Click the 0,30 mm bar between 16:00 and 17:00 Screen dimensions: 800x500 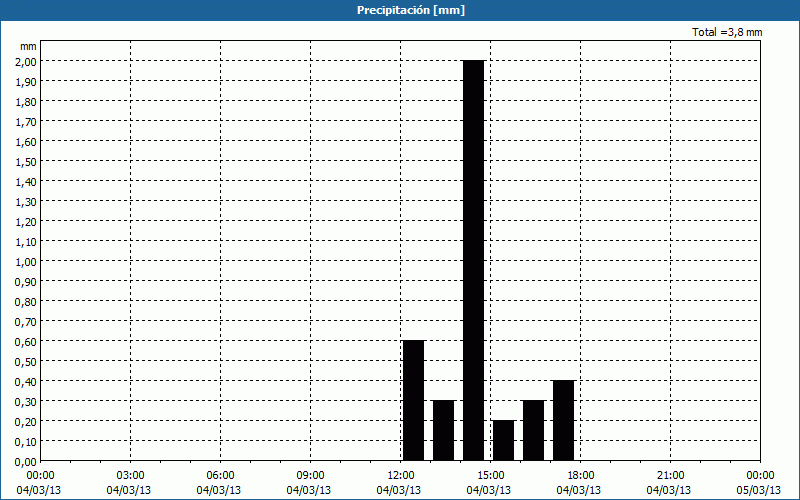point(533,431)
